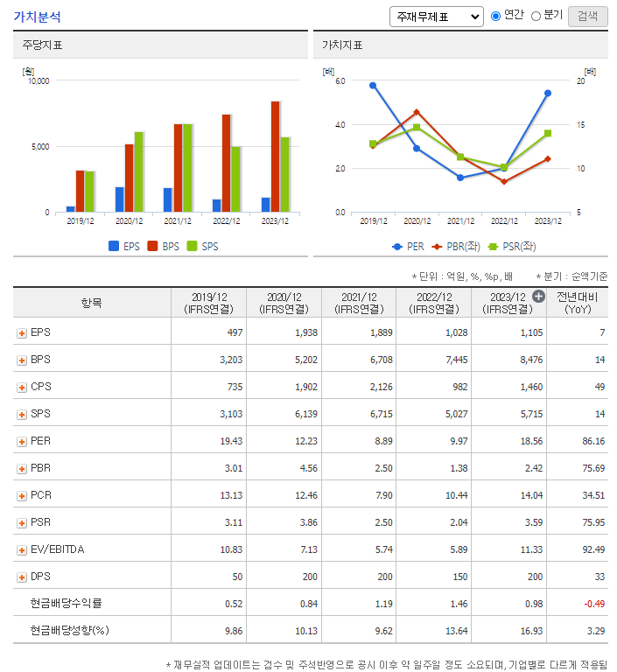Click the BPS value 8,476
The width and height of the screenshot is (617, 672).
tap(532, 360)
